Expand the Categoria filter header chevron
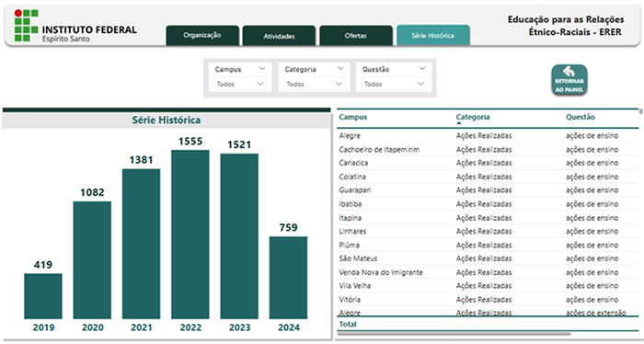The image size is (644, 344). [x=340, y=69]
